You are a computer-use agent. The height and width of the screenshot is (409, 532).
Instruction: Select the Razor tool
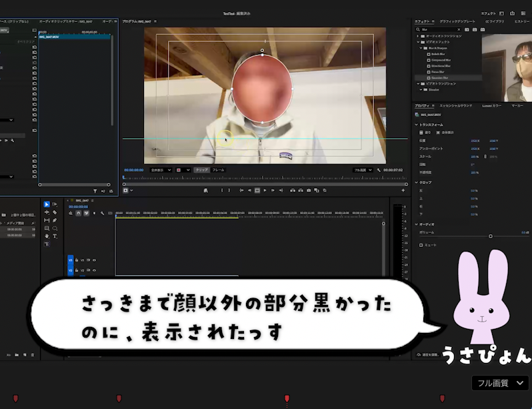(55, 212)
